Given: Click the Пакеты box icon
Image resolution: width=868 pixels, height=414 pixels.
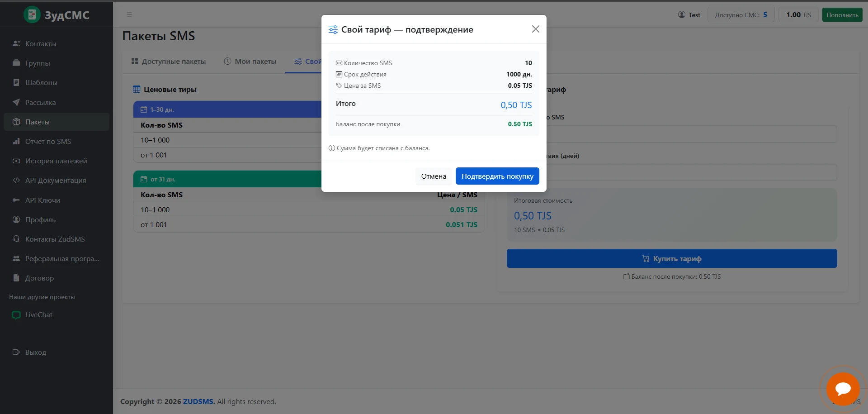Looking at the screenshot, I should (16, 122).
